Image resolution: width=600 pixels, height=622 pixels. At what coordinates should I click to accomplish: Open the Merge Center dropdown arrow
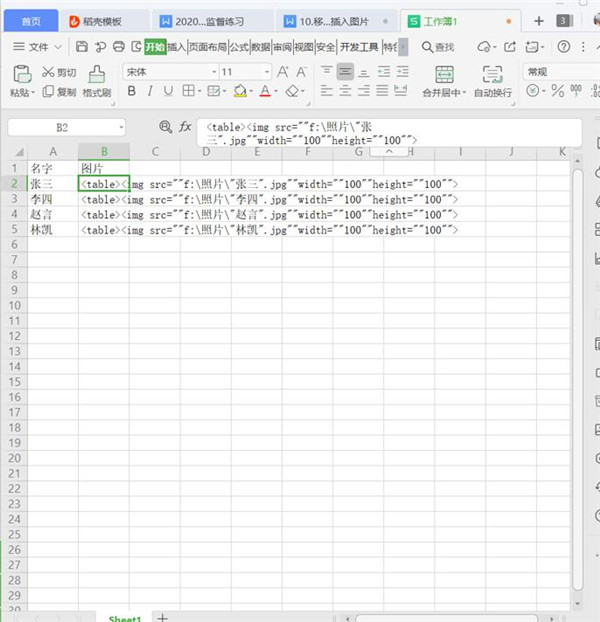click(464, 93)
